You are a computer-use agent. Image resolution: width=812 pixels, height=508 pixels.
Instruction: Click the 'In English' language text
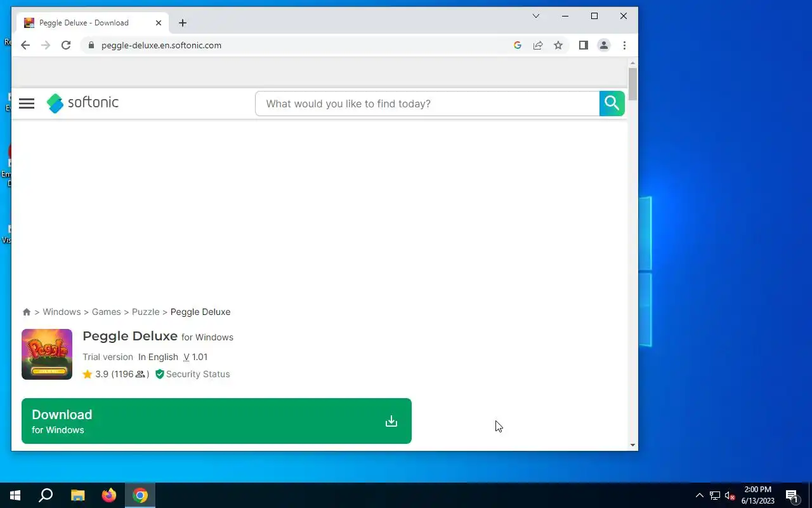pyautogui.click(x=158, y=357)
